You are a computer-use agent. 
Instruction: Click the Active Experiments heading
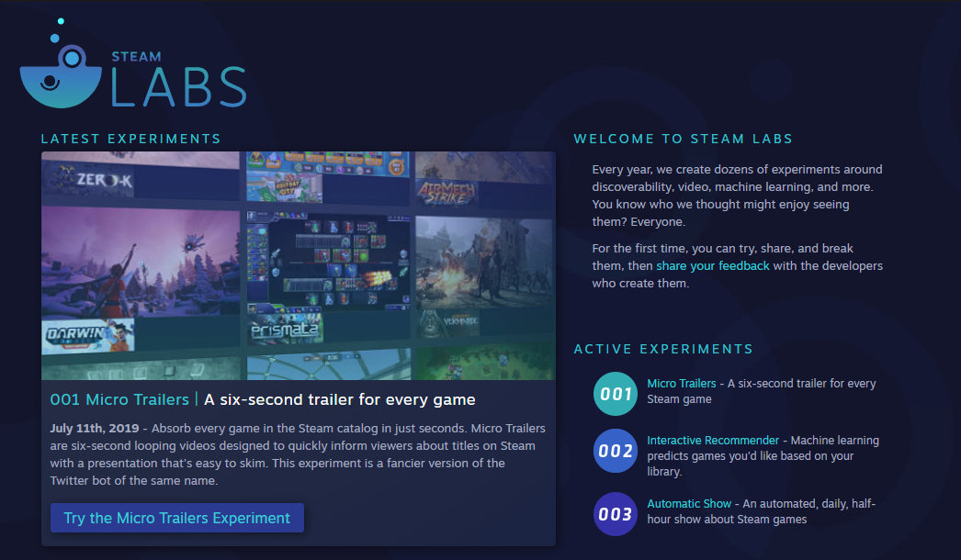[663, 349]
